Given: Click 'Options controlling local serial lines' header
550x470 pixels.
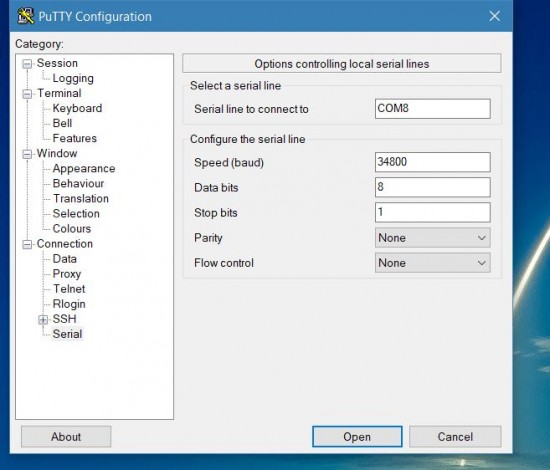Looking at the screenshot, I should tap(342, 64).
